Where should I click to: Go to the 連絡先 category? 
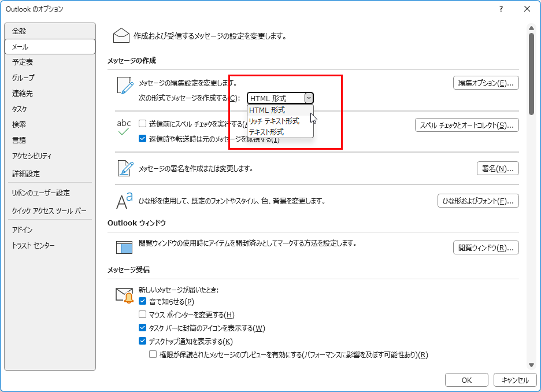point(50,93)
